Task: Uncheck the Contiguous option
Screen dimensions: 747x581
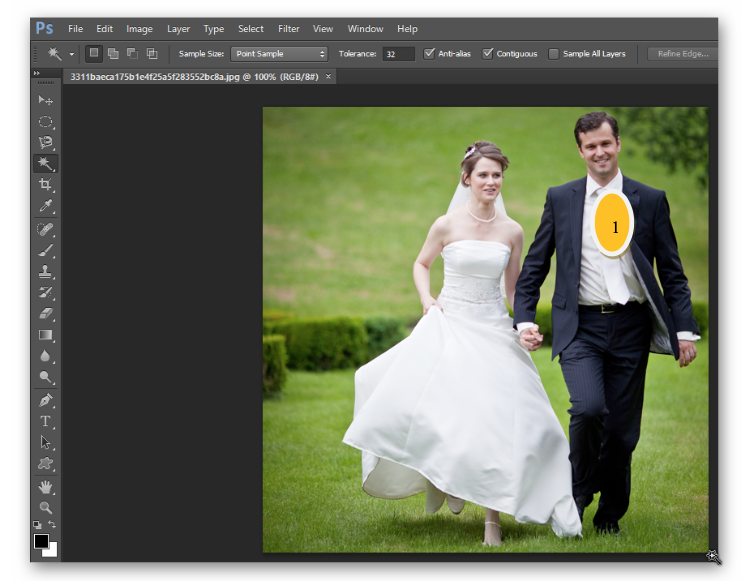Action: tap(488, 54)
